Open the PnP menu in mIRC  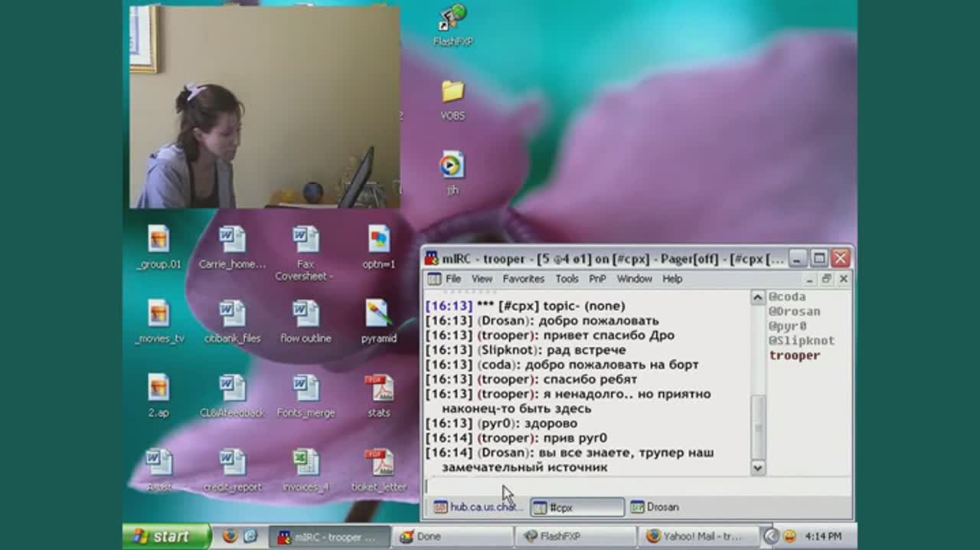tap(597, 279)
